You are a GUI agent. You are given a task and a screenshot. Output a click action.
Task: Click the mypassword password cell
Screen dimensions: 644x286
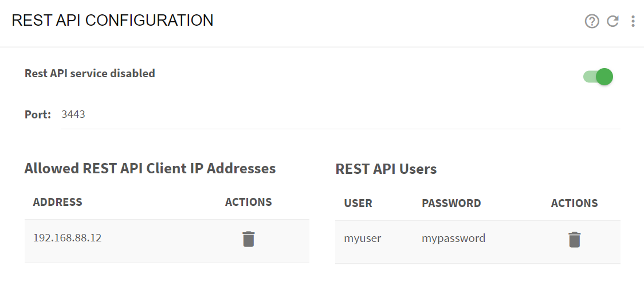(x=453, y=239)
